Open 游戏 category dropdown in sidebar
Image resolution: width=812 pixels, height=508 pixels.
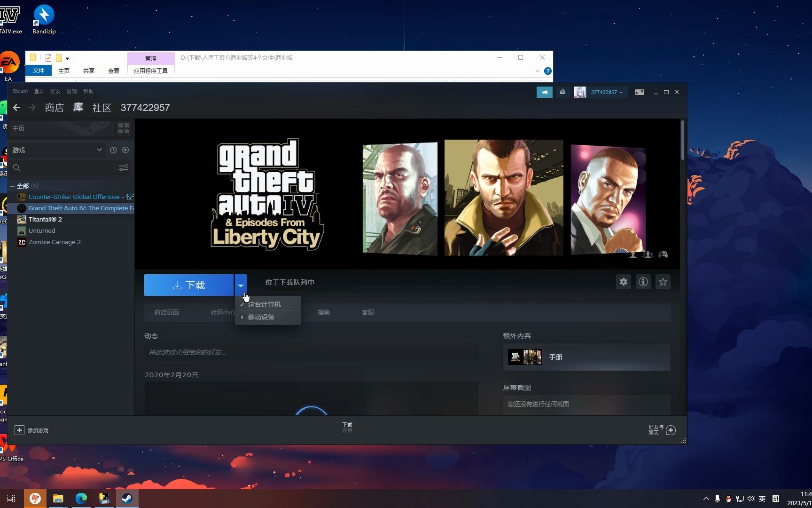57,150
